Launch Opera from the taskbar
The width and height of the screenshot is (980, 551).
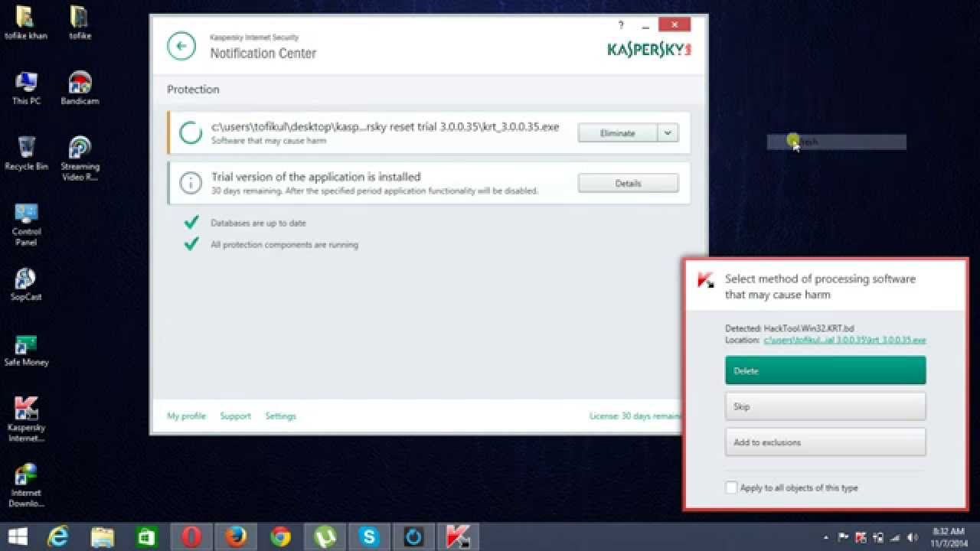[x=191, y=536]
